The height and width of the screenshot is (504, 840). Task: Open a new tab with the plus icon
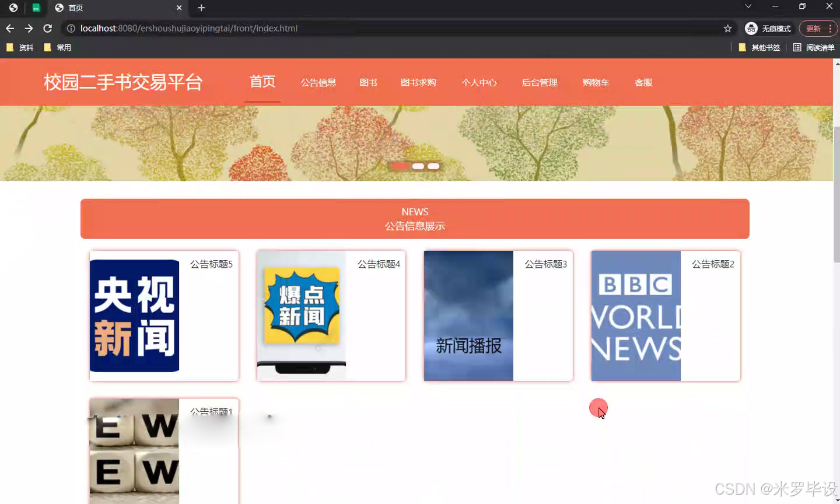tap(201, 8)
